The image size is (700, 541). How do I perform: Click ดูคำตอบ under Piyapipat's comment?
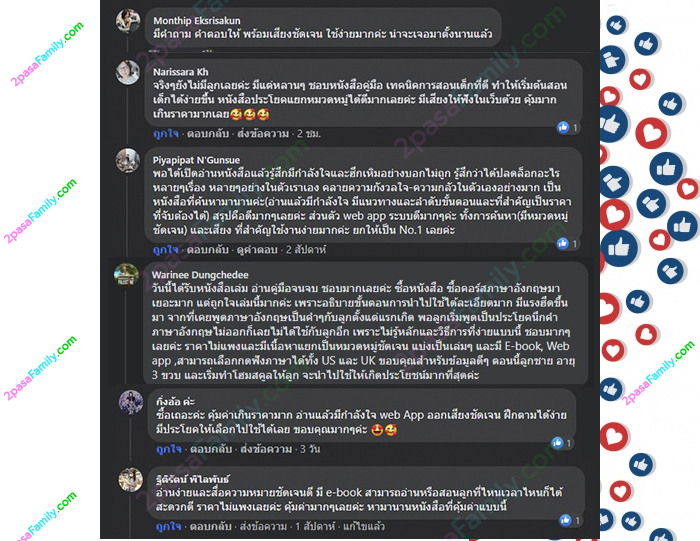pyautogui.click(x=257, y=250)
